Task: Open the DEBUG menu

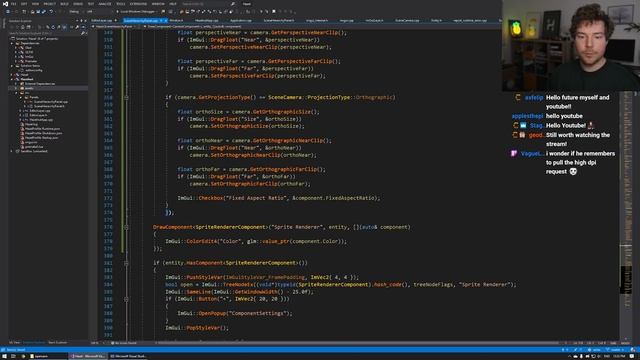Action: [78, 4]
